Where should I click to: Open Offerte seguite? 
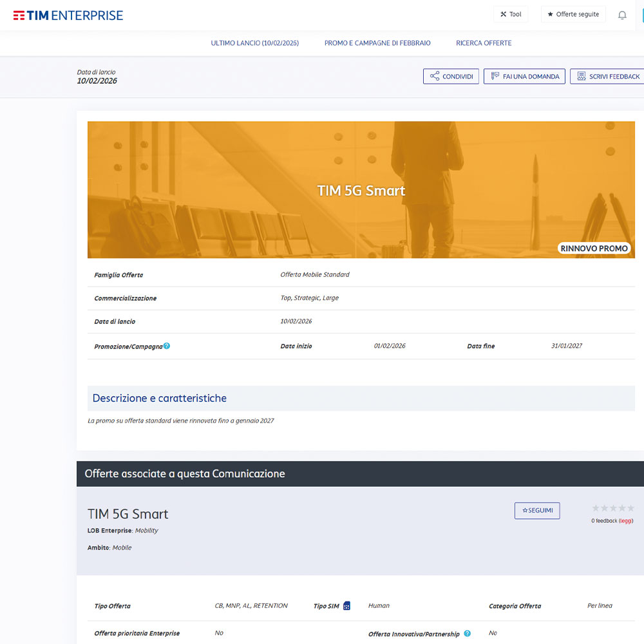pos(573,14)
